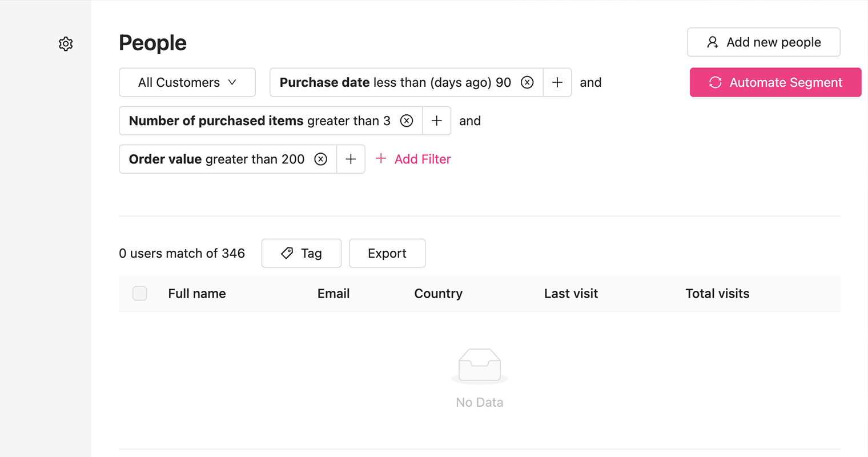Click the '0 users match of 346' text

pos(182,253)
